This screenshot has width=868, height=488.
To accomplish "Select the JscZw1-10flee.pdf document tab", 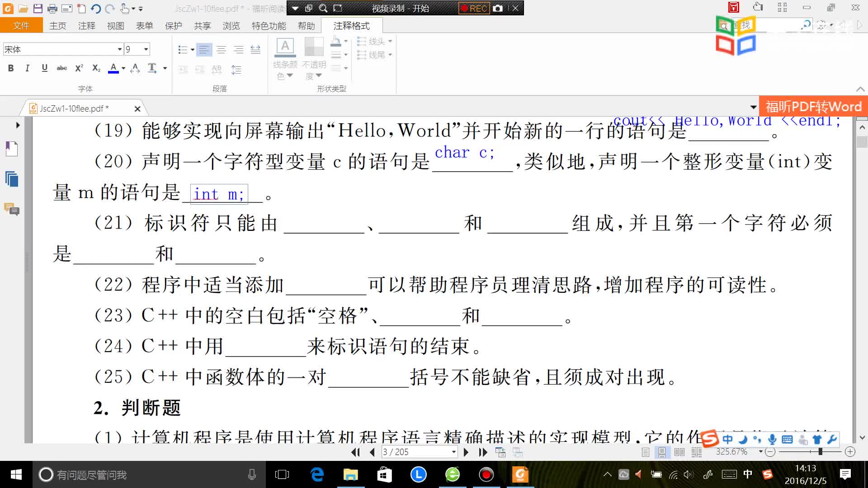I will click(x=75, y=108).
